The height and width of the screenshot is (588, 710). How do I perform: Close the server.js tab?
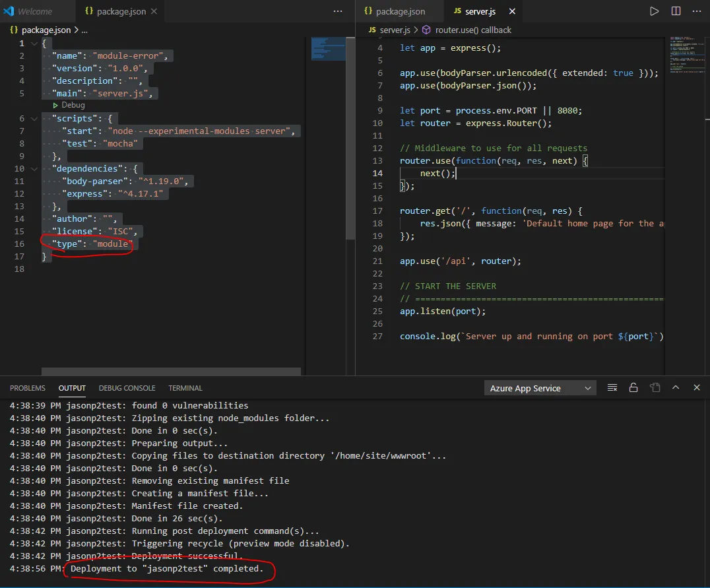click(x=512, y=11)
